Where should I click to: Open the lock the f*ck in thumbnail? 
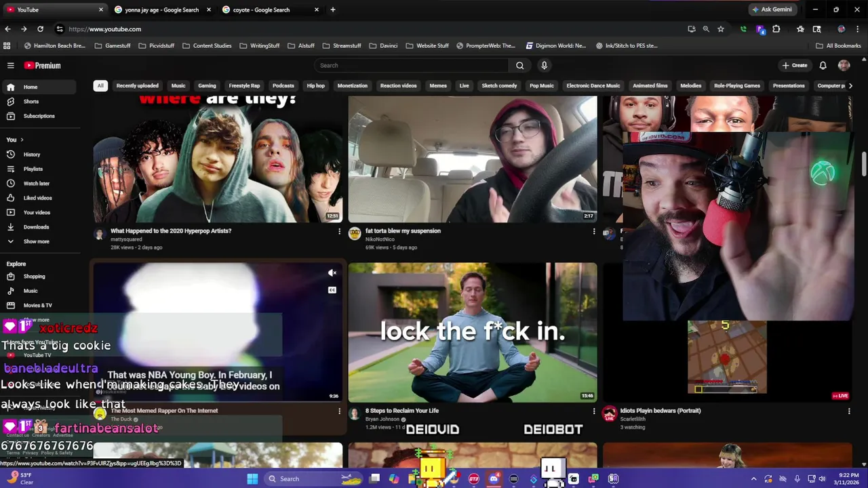pyautogui.click(x=473, y=332)
